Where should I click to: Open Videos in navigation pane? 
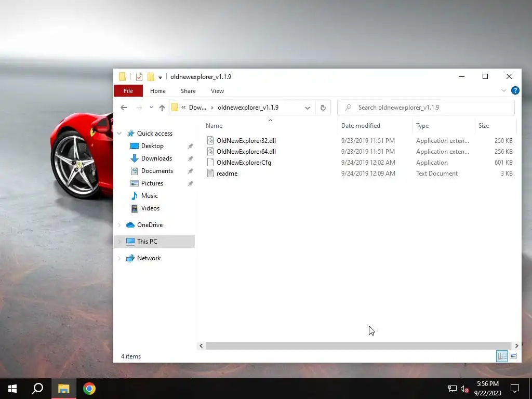pyautogui.click(x=150, y=208)
